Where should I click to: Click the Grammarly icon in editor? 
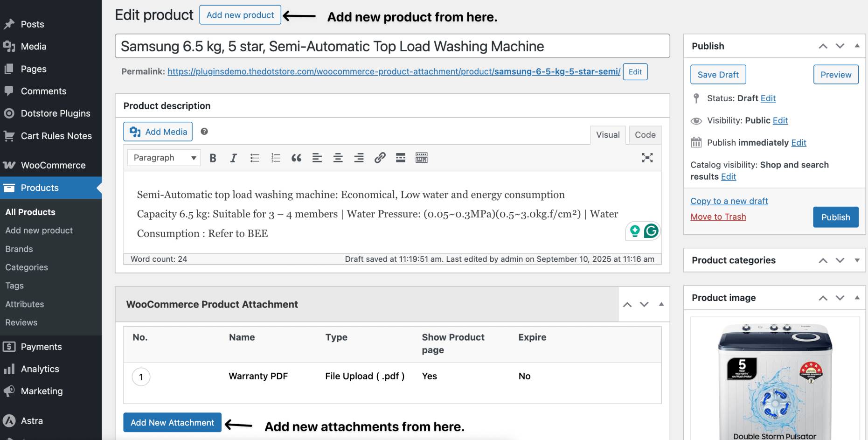651,230
